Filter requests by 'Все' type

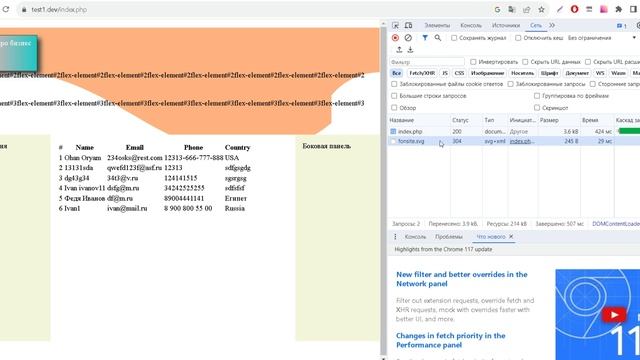coord(396,73)
